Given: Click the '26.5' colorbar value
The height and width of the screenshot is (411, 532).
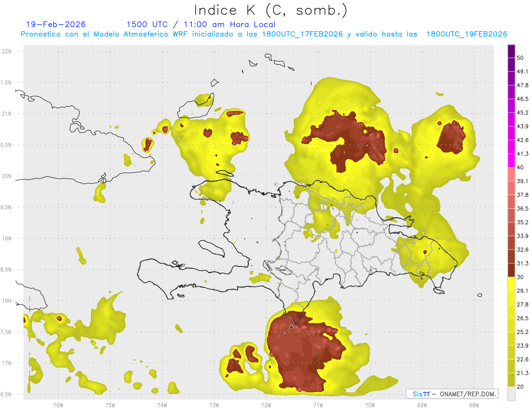Looking at the screenshot, I should coord(523,318).
